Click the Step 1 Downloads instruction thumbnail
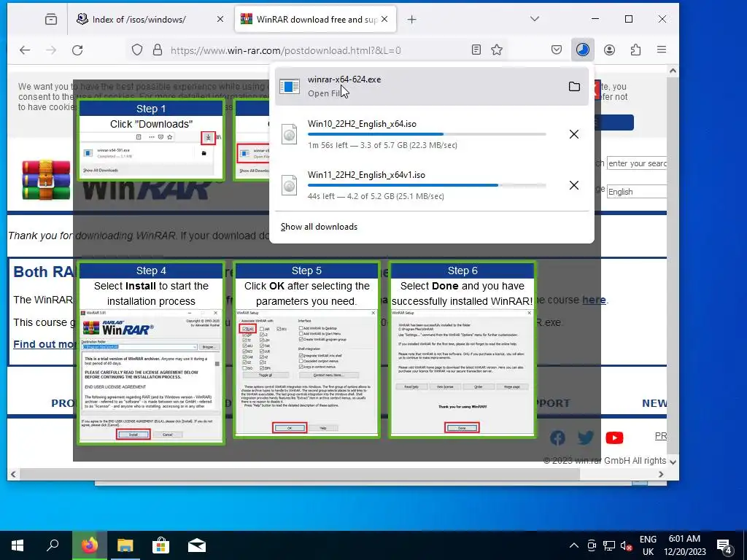Screen dimensions: 747x560 (x=151, y=140)
